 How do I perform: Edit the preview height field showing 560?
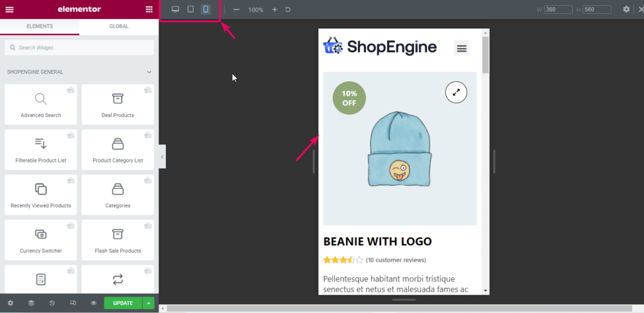tap(597, 9)
